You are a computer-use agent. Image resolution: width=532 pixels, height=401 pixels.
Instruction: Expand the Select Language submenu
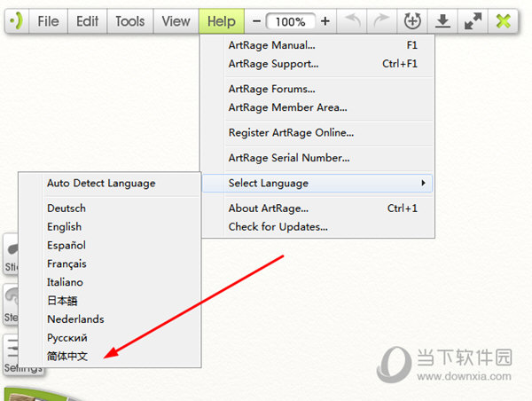(x=318, y=184)
